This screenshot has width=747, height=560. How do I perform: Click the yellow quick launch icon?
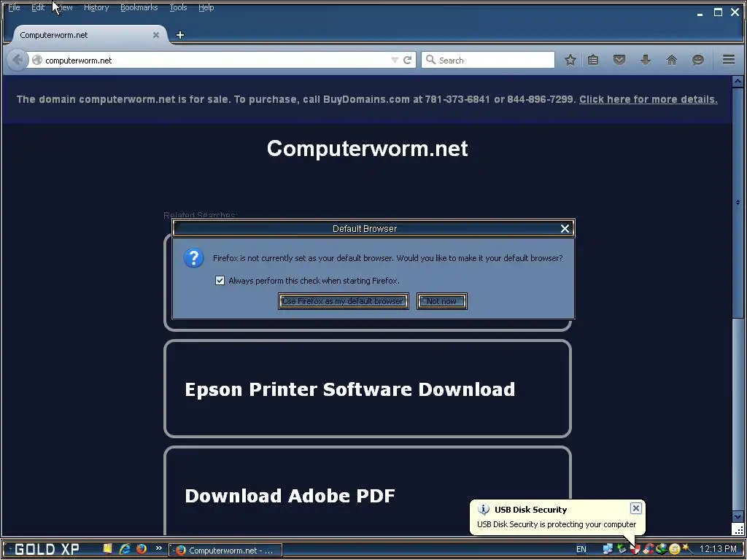(108, 549)
